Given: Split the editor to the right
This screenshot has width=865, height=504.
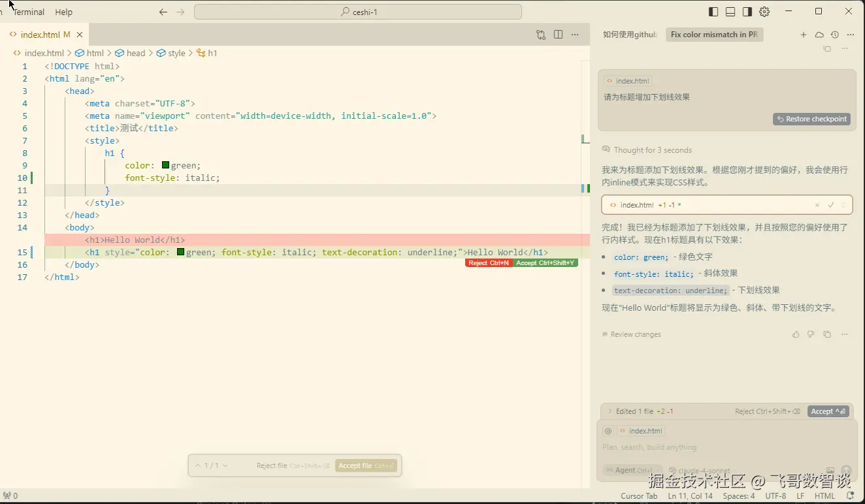Looking at the screenshot, I should (x=558, y=35).
